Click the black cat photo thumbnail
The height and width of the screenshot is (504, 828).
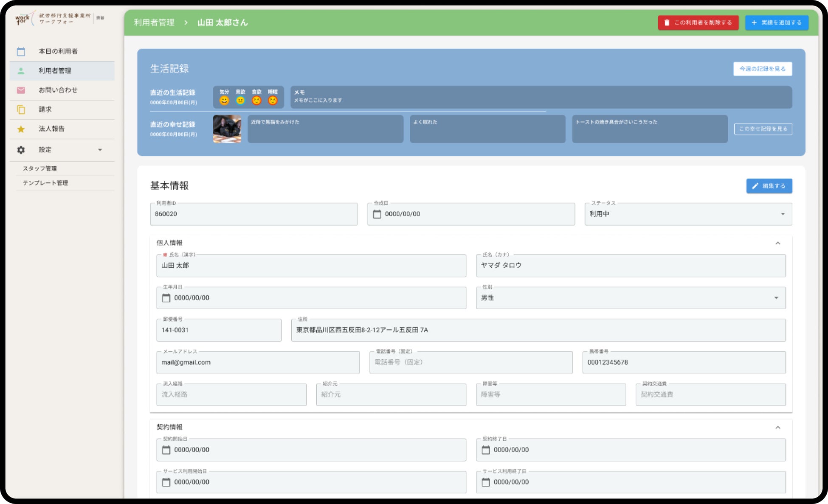227,129
